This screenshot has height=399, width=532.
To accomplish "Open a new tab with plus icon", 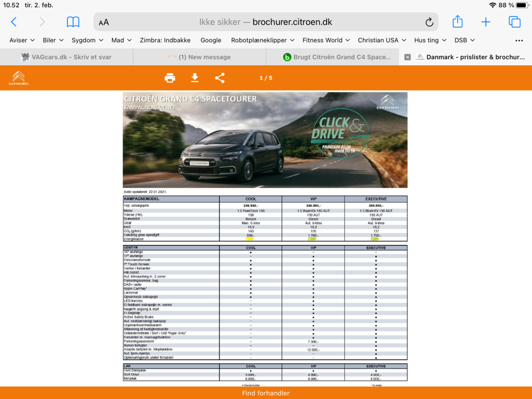I will [x=486, y=22].
